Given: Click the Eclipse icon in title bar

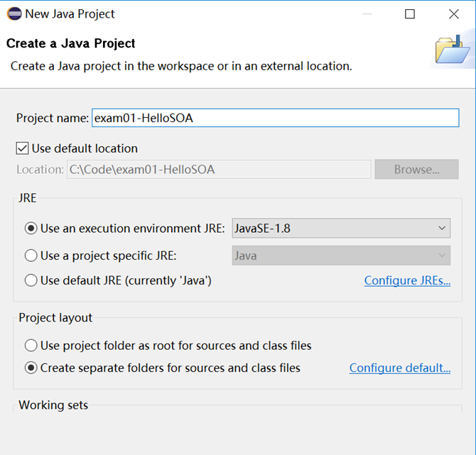Looking at the screenshot, I should pyautogui.click(x=14, y=13).
